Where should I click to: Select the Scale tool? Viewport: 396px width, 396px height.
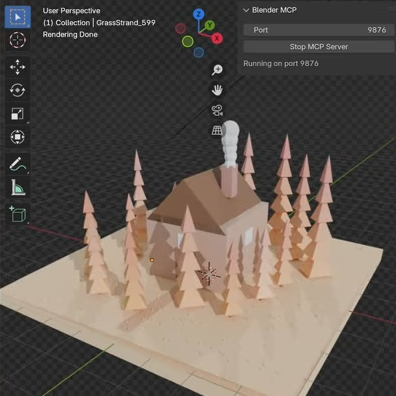coord(17,114)
